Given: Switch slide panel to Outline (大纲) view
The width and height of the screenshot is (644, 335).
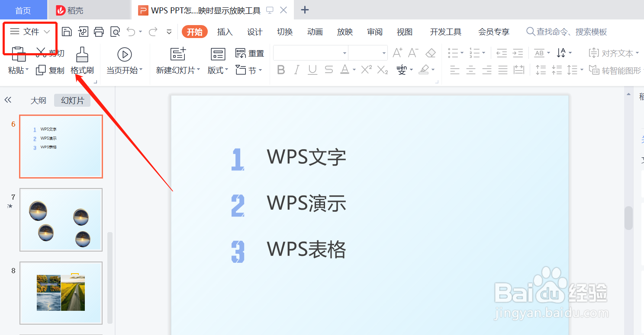Looking at the screenshot, I should pyautogui.click(x=38, y=100).
